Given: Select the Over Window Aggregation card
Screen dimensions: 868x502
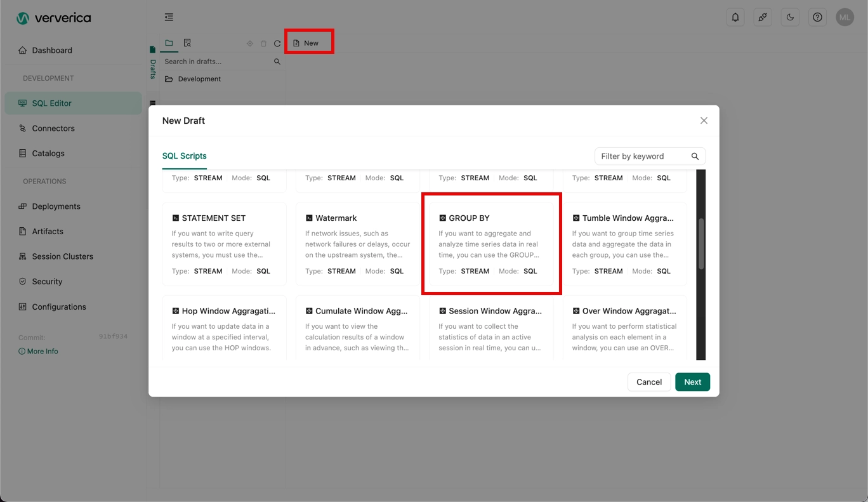Looking at the screenshot, I should [625, 328].
